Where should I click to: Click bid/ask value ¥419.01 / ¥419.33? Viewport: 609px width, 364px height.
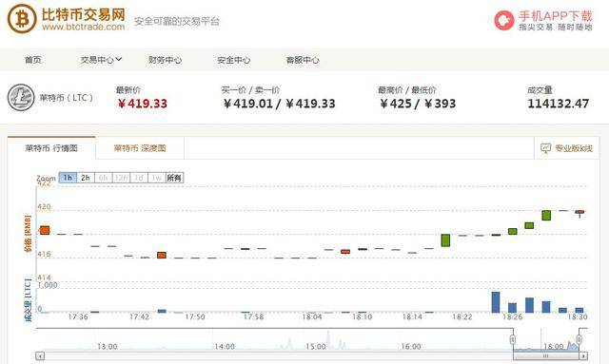click(279, 104)
